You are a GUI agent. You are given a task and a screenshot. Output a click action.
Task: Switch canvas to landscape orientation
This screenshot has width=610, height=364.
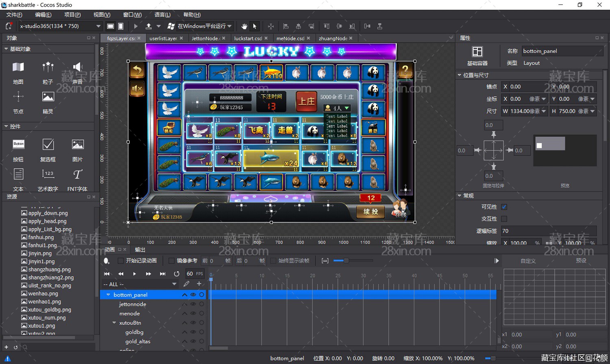tap(110, 26)
